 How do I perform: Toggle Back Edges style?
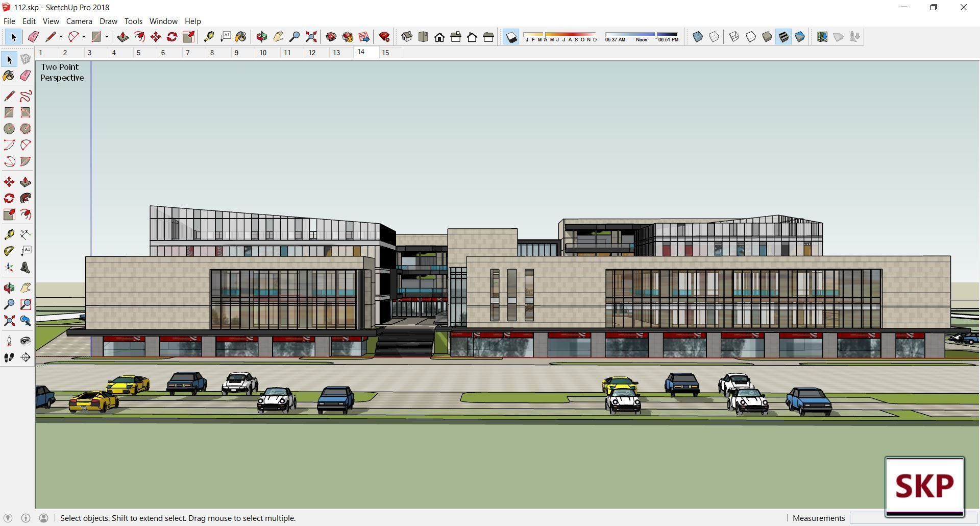[714, 37]
